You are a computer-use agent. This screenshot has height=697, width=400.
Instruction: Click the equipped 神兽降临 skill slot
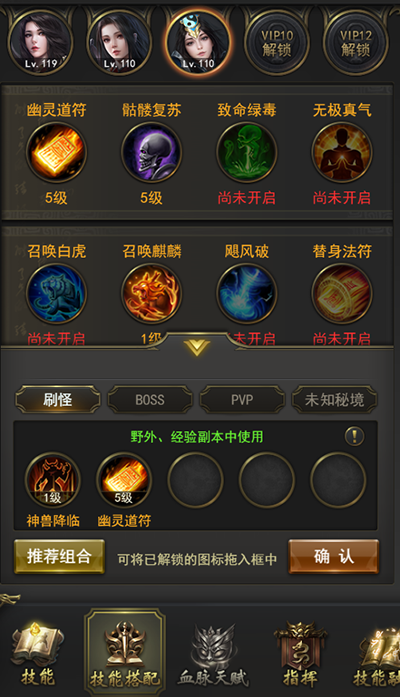coord(53,480)
